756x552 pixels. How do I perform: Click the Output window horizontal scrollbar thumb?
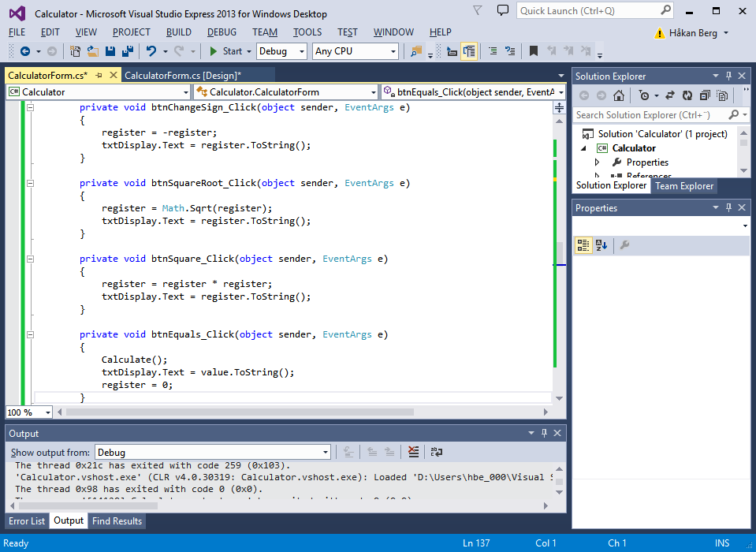point(88,505)
